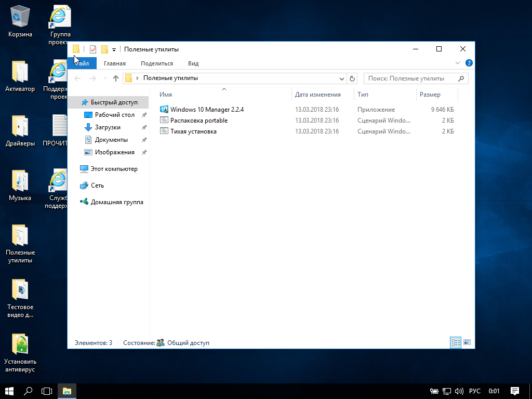The image size is (532, 399).
Task: Open Корзина recycle bin on desktop
Action: click(20, 22)
